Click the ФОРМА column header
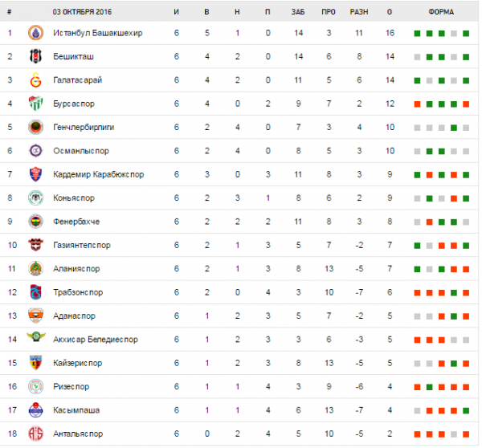Image resolution: width=482 pixels, height=448 pixels. tap(441, 13)
